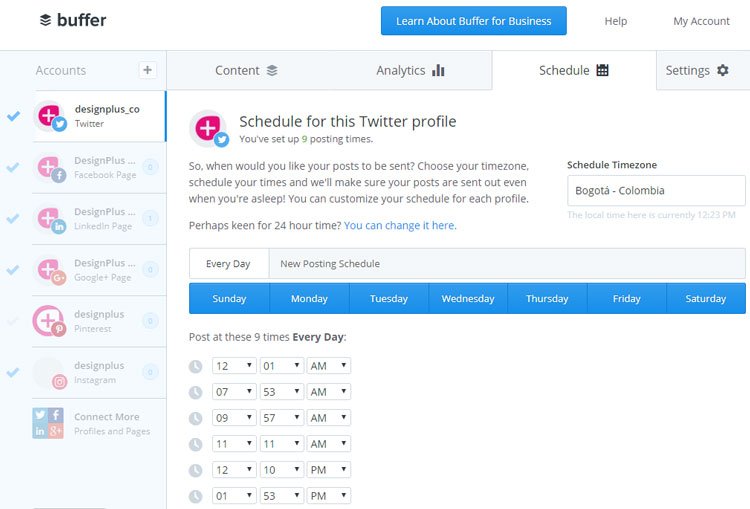Click the Content tab stack icon
The height and width of the screenshot is (509, 750).
tap(272, 70)
